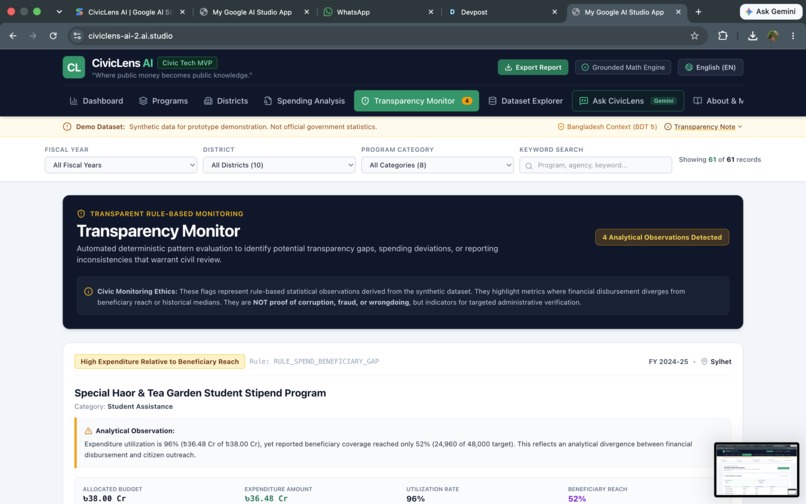This screenshot has width=806, height=504.
Task: Close the Devpost tab
Action: coord(554,12)
